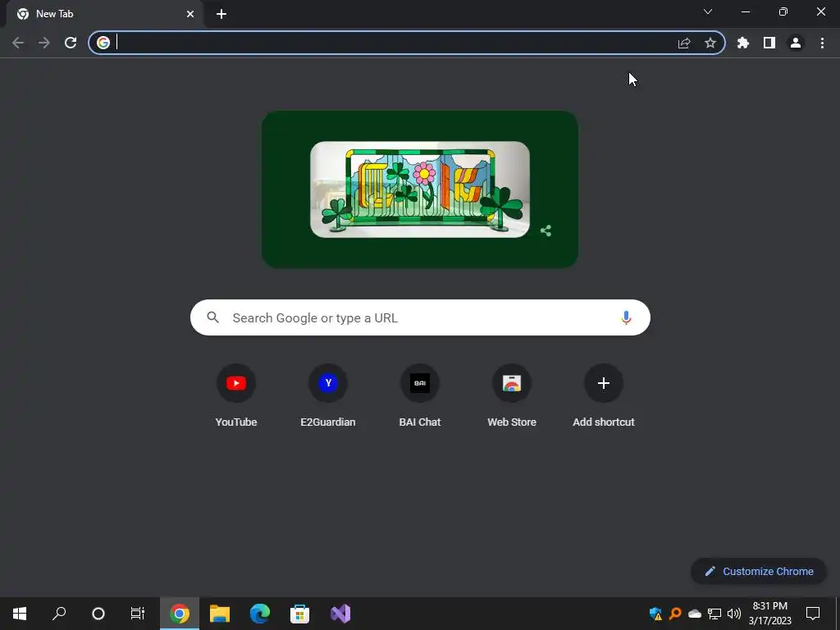Open the Extensions puzzle menu

click(743, 43)
